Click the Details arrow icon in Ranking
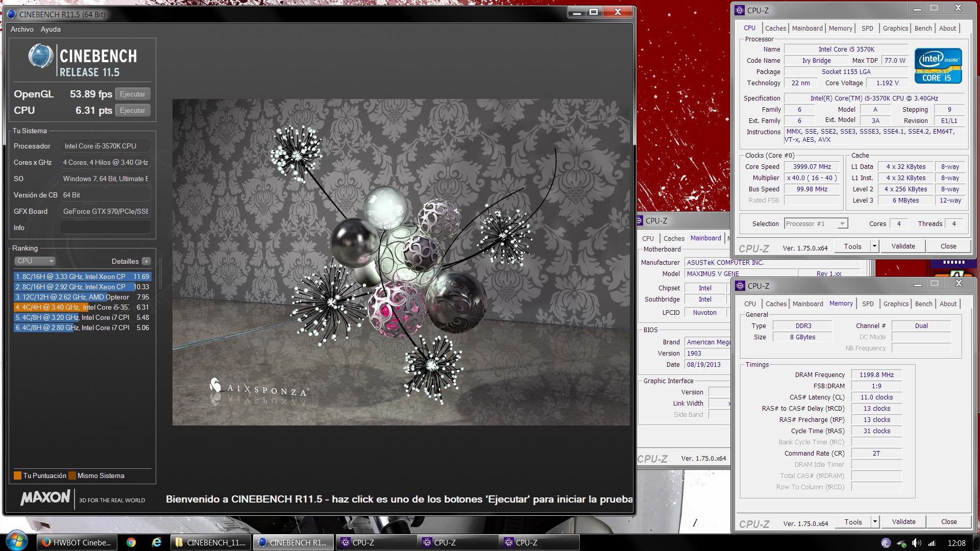 click(x=146, y=261)
